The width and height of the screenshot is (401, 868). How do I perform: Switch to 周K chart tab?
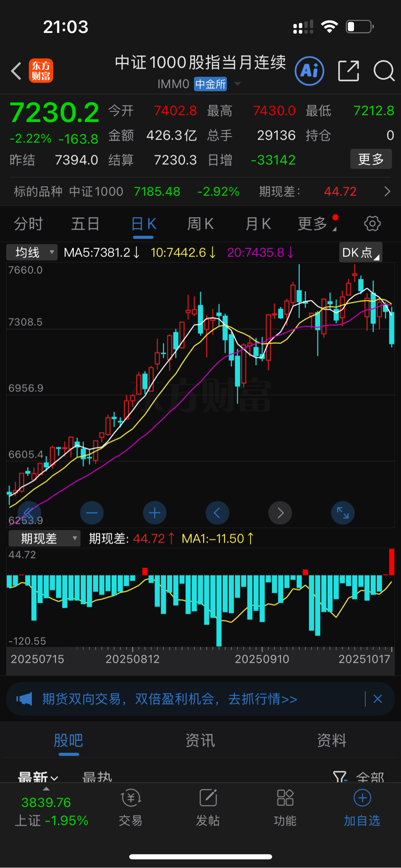[200, 224]
